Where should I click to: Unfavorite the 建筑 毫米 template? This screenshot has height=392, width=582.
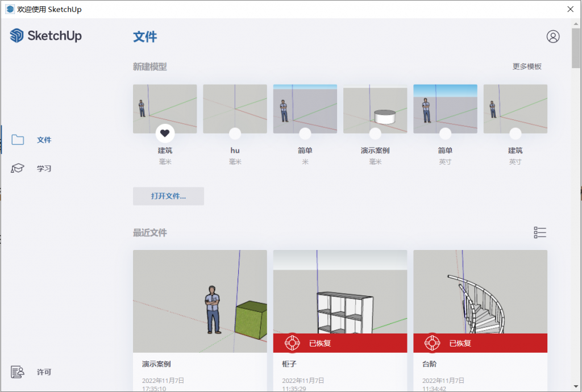[x=165, y=134]
